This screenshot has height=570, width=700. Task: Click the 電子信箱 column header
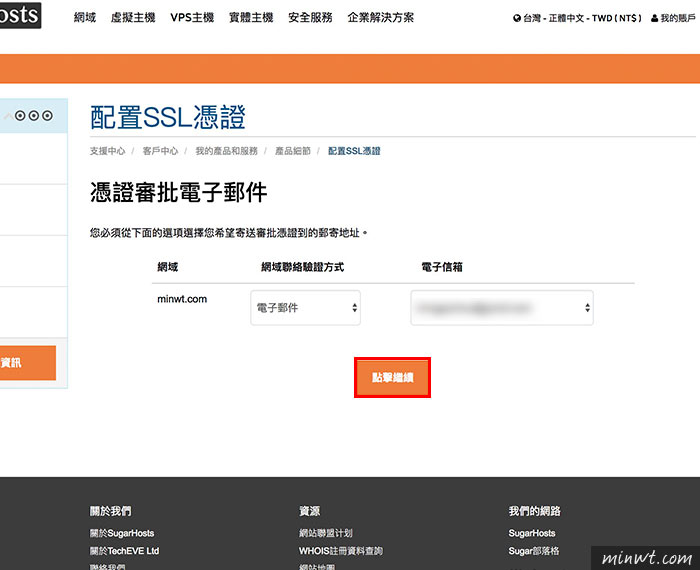[x=442, y=267]
